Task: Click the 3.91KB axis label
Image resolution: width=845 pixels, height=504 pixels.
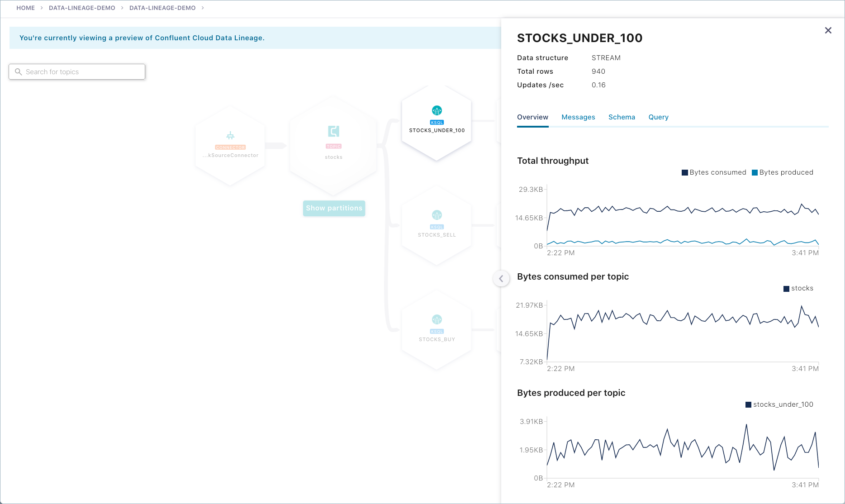Action: click(x=531, y=422)
